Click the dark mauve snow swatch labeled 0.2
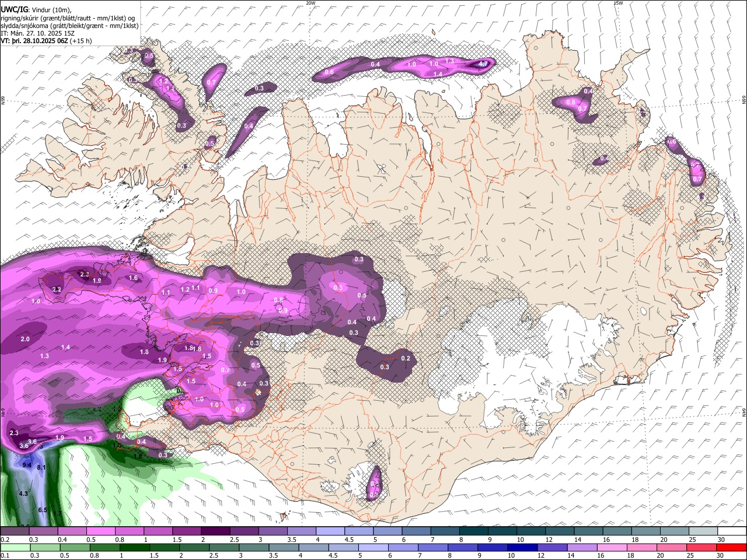 [x=15, y=531]
